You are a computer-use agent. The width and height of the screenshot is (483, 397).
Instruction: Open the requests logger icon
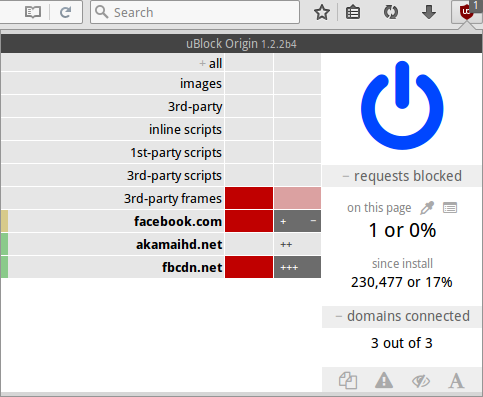click(450, 208)
